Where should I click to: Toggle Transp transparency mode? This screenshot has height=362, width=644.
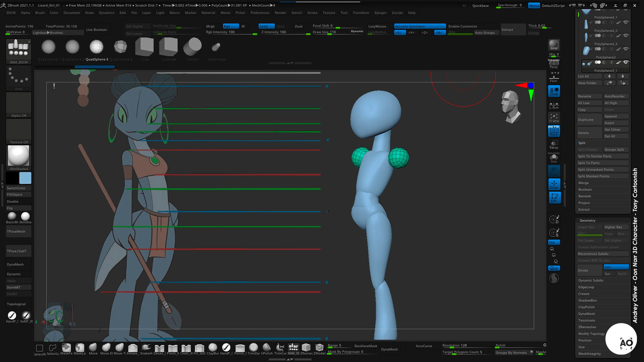554,144
